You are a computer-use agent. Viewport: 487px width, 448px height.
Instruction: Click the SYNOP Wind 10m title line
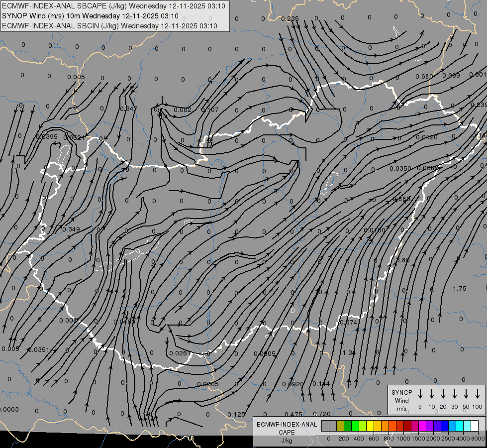pyautogui.click(x=90, y=16)
